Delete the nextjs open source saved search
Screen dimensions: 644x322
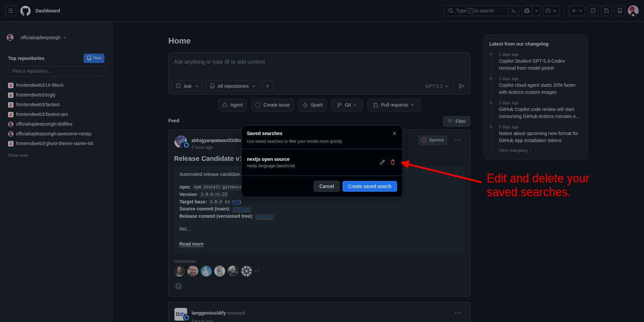[x=393, y=162]
